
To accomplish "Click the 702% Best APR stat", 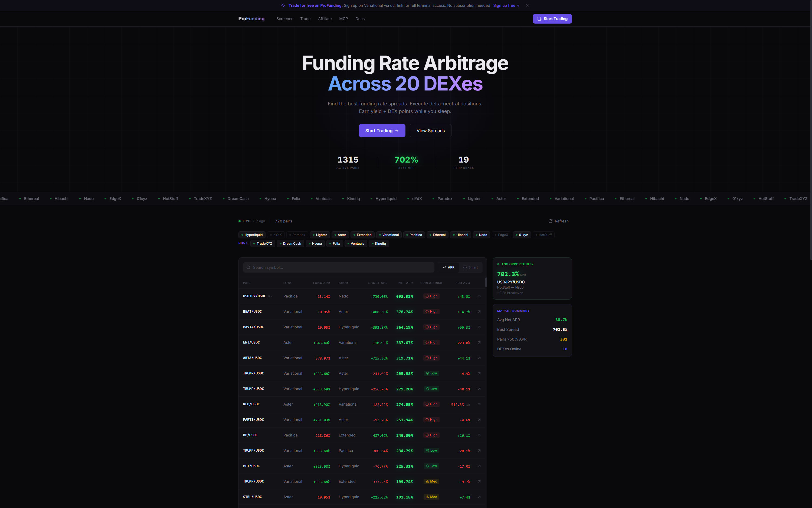I will (406, 162).
